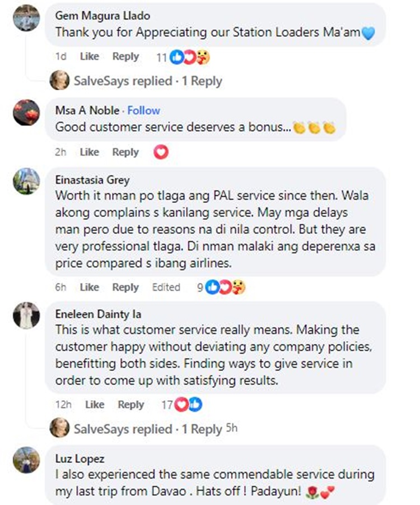420x505 pixels.
Task: Toggle Like on Msa A Noble's comment
Action: pyautogui.click(x=89, y=152)
